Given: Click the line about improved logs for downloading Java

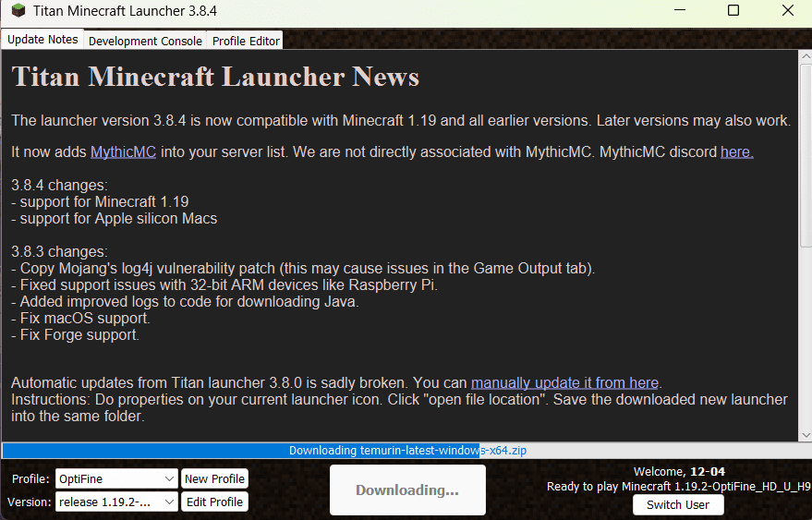Looking at the screenshot, I should click(185, 301).
